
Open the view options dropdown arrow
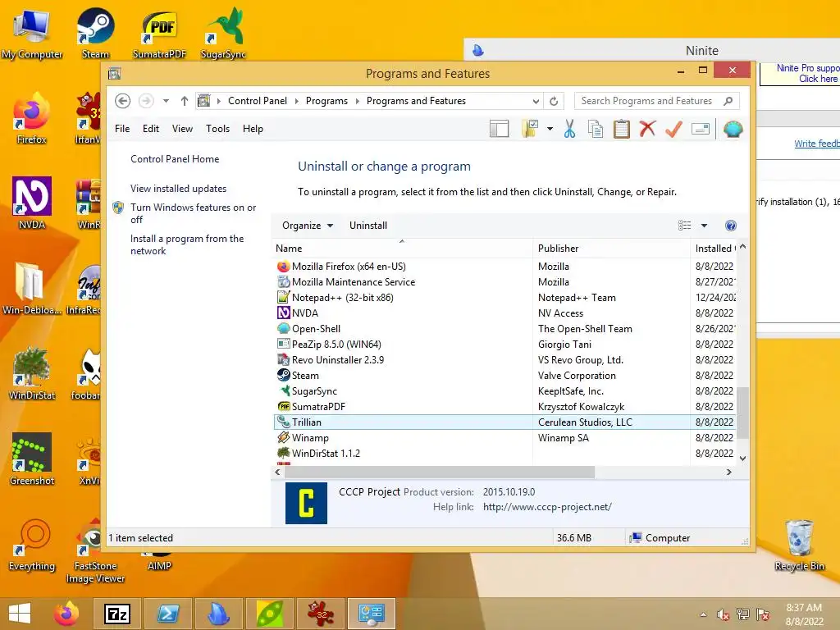(x=704, y=226)
